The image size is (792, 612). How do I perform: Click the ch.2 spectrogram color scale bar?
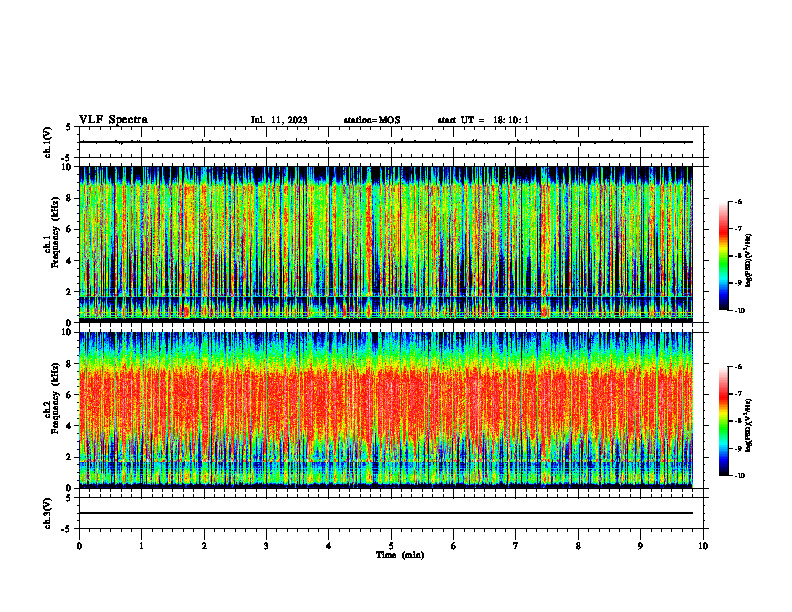tap(724, 421)
